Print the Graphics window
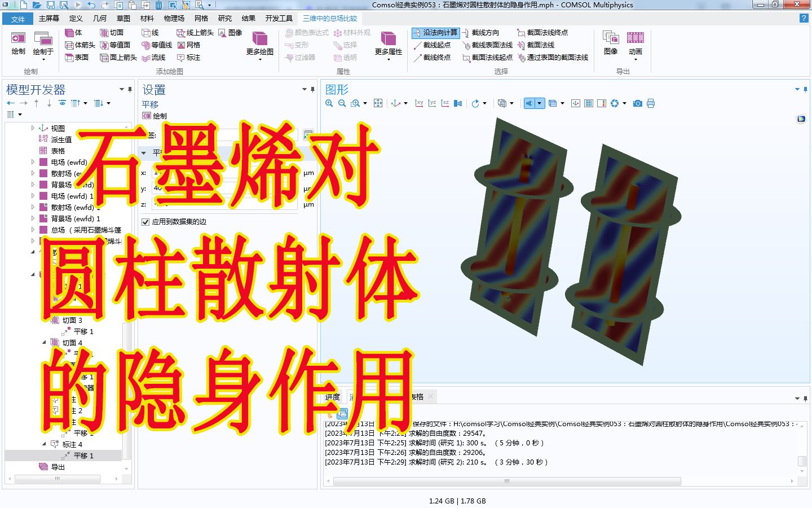 651,103
